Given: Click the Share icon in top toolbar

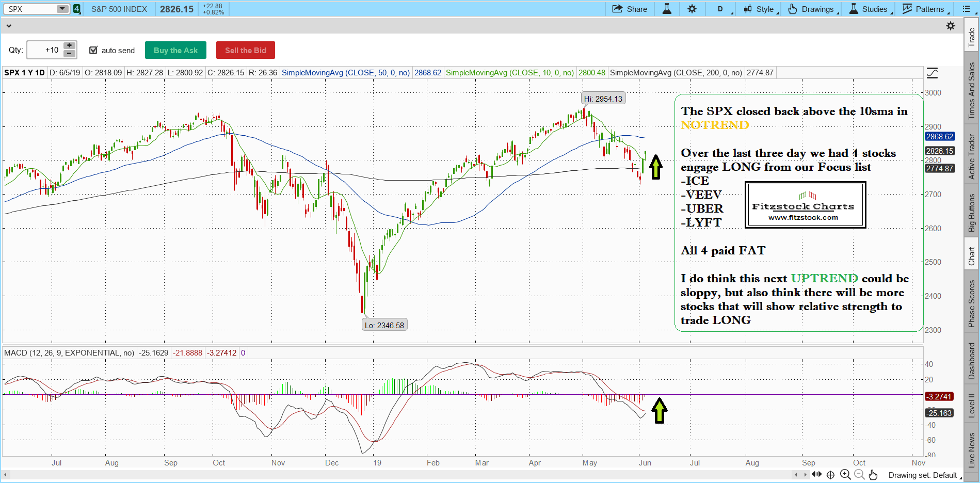Looking at the screenshot, I should coord(629,9).
